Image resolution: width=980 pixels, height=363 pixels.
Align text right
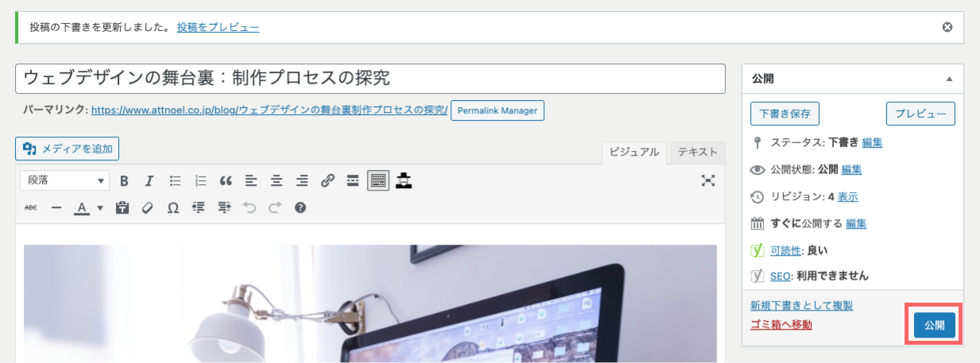[302, 181]
